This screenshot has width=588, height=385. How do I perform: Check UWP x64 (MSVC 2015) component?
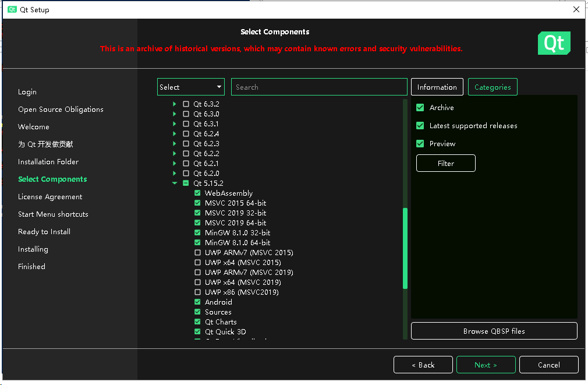point(197,262)
